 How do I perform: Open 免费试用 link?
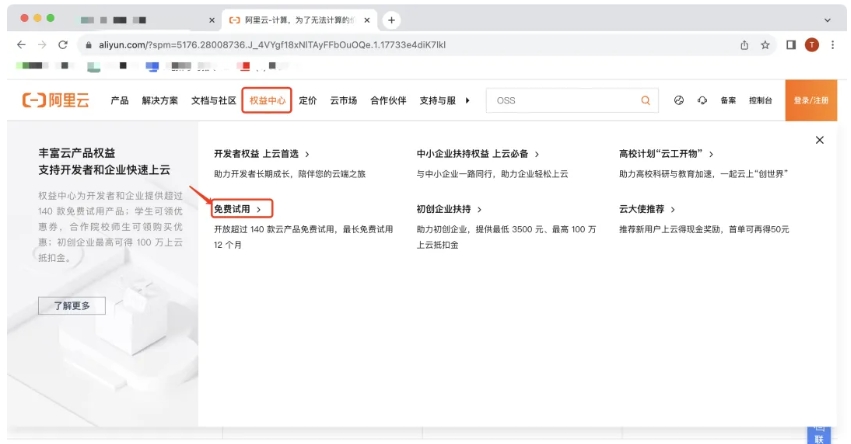click(x=232, y=209)
